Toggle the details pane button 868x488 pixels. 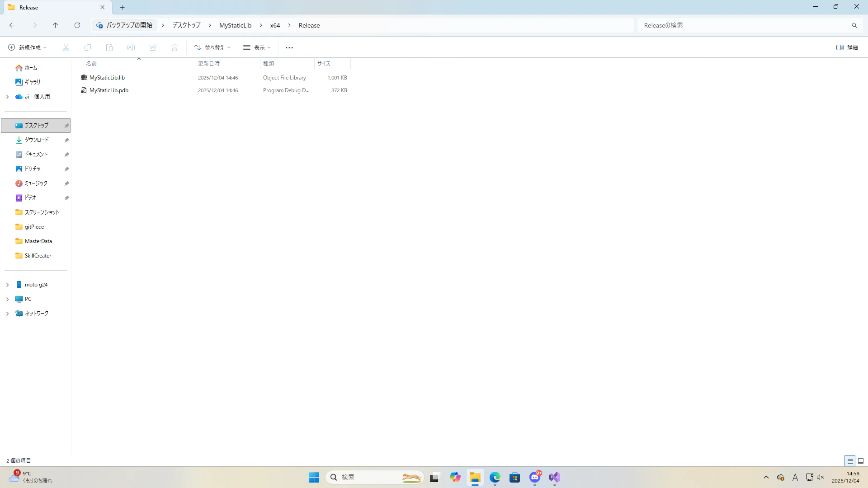tap(847, 47)
